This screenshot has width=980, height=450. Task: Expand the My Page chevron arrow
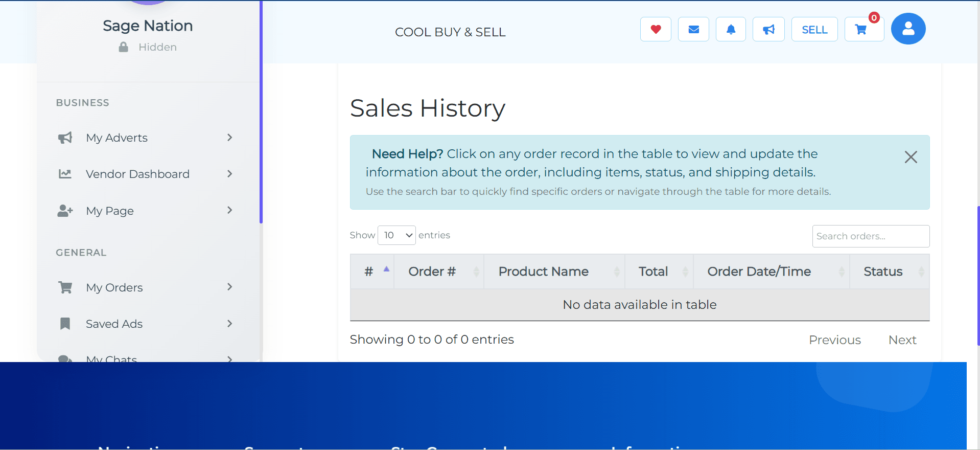tap(229, 210)
